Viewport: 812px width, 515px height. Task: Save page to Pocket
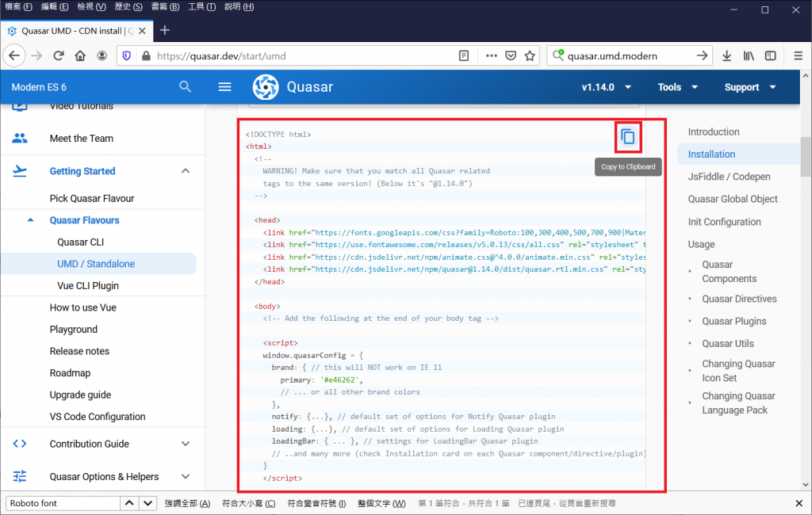(511, 56)
